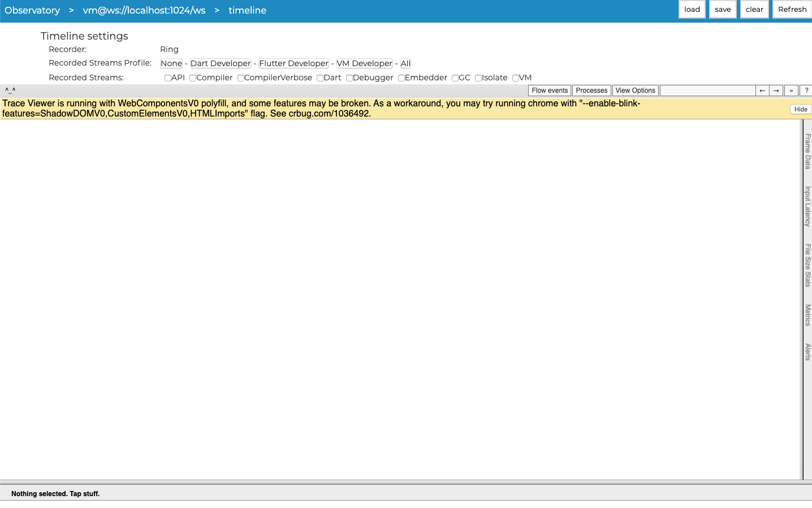Open the Processes dropdown
Viewport: 812px width, 508px height.
pos(591,90)
